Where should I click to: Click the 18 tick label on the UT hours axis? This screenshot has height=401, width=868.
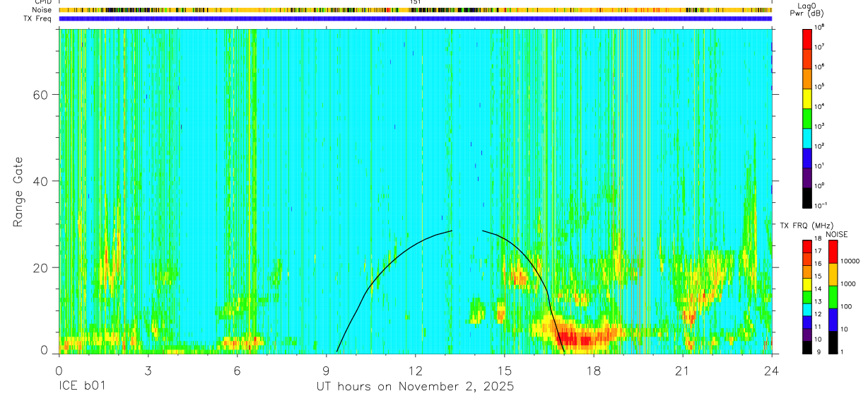tap(594, 371)
